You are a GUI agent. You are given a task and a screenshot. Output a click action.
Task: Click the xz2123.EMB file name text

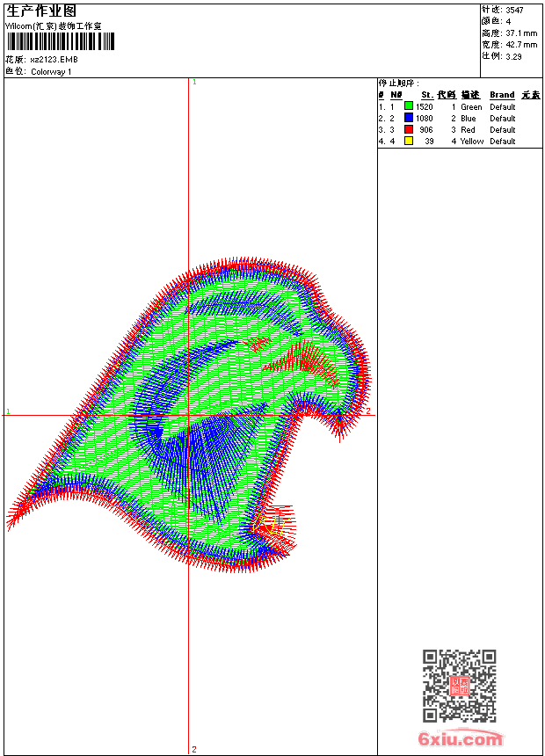pyautogui.click(x=54, y=60)
